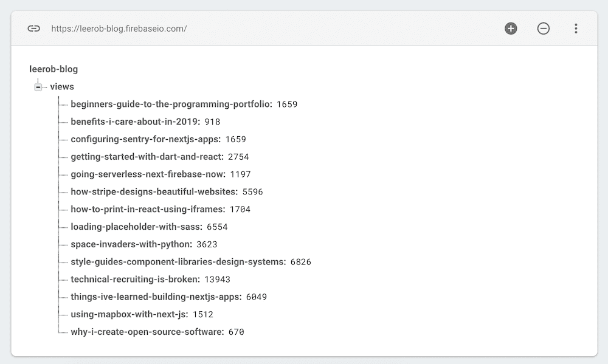This screenshot has height=364, width=608.
Task: Open the using-mapbox-with-next-js node
Action: (129, 314)
